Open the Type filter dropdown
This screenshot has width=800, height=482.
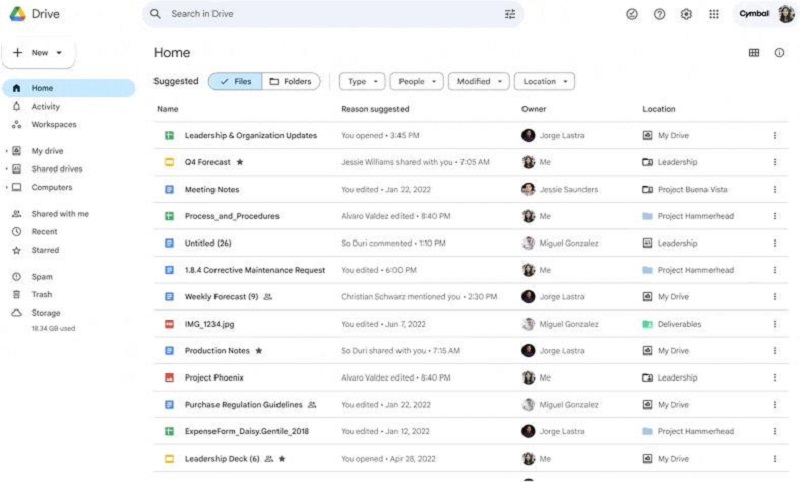(x=362, y=82)
